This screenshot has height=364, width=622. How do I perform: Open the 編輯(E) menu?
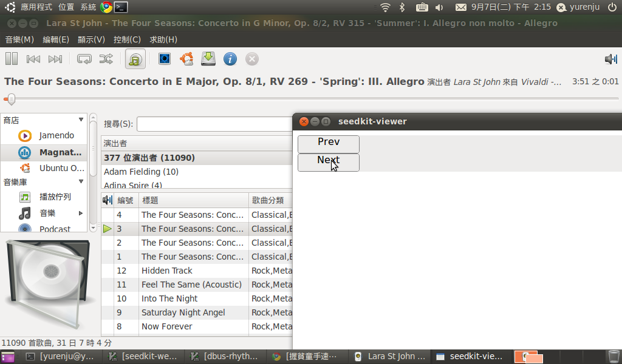click(x=56, y=39)
